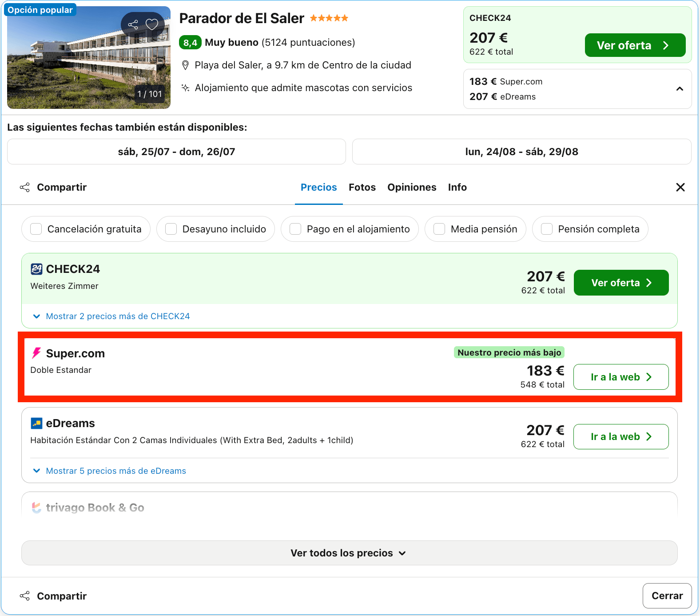Click the (5124 puntuaciones) review count
Screen dimensions: 700x616
(308, 43)
